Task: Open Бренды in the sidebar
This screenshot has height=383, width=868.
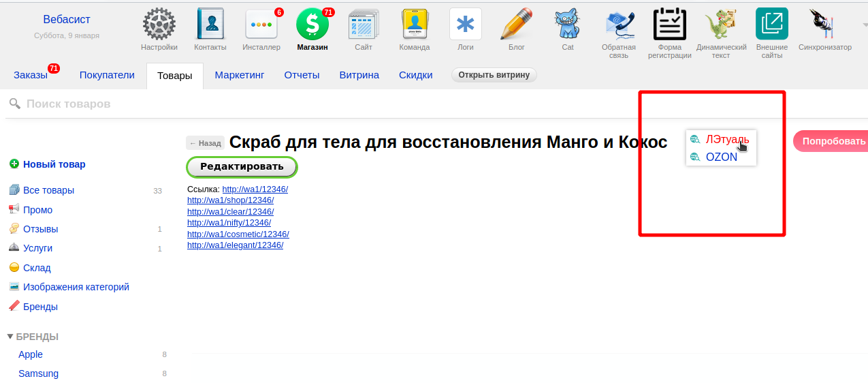Action: point(40,307)
